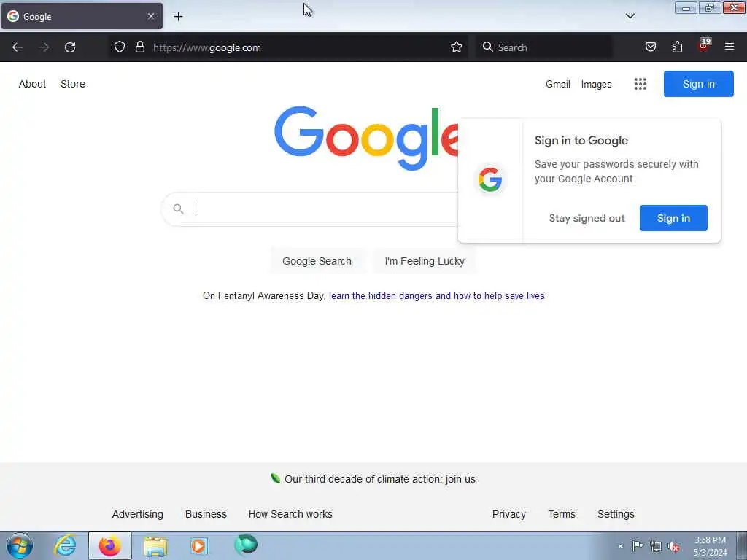Select the Google browser tab

(82, 16)
